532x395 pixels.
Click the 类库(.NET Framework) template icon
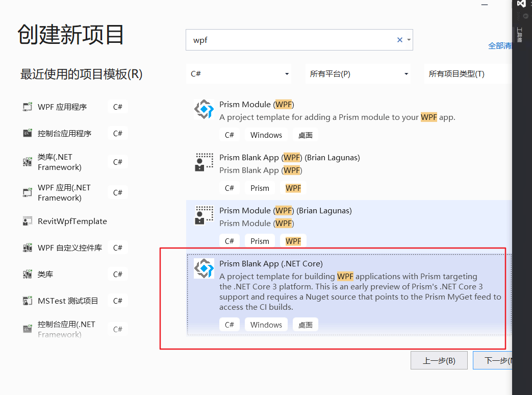click(27, 162)
